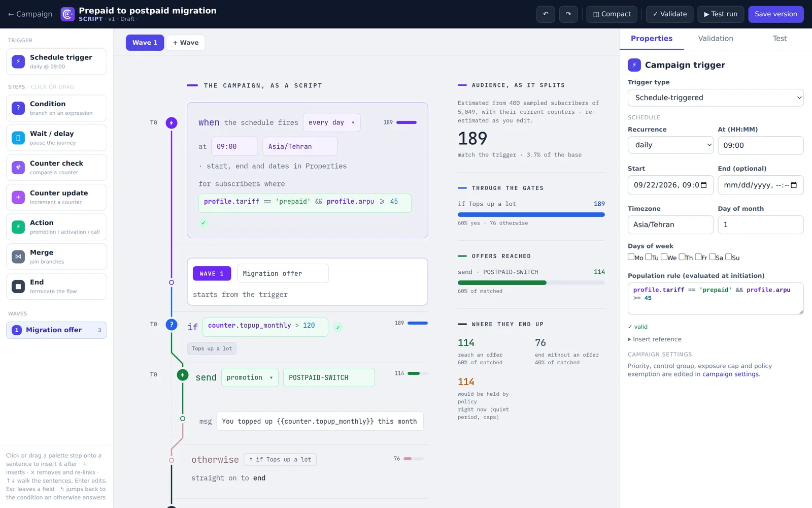
Task: Switch to the Test tab
Action: 780,39
